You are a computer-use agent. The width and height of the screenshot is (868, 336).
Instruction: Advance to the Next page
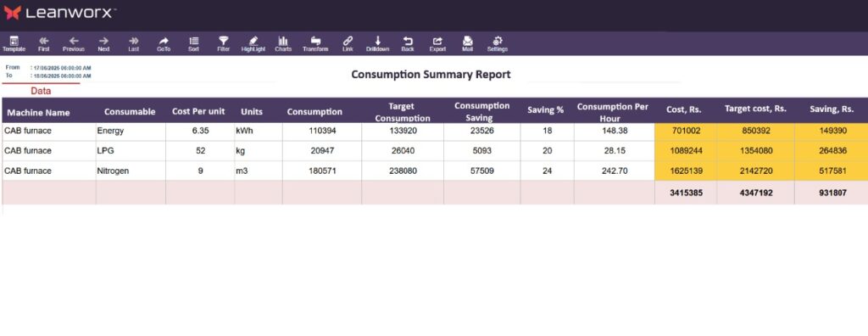click(x=103, y=44)
